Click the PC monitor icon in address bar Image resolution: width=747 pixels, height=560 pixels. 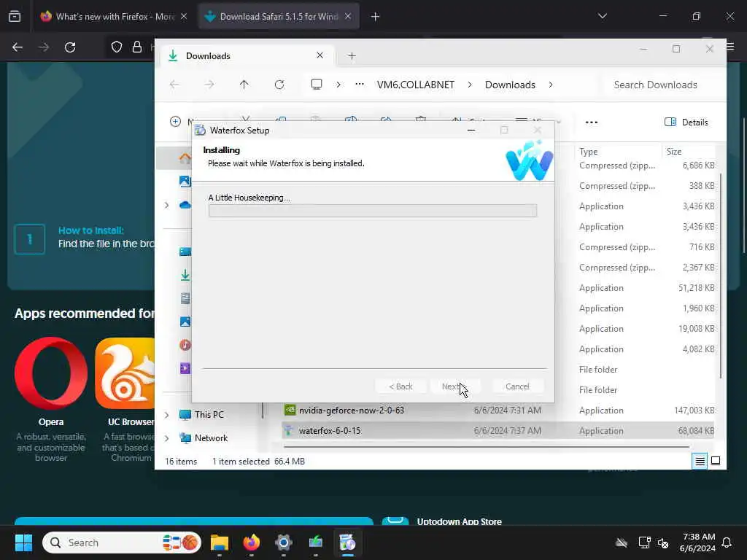[x=317, y=85]
